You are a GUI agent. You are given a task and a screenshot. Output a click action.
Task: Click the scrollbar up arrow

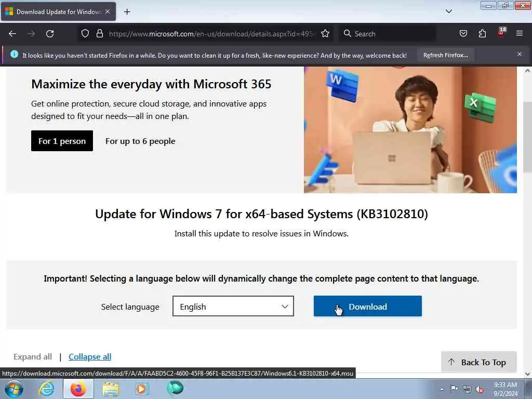[x=527, y=71]
